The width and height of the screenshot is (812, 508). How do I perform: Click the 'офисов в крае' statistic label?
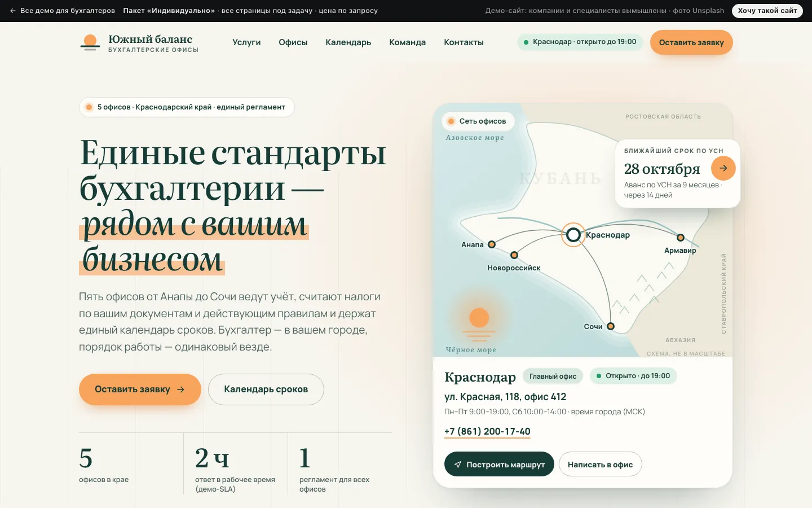pos(104,480)
